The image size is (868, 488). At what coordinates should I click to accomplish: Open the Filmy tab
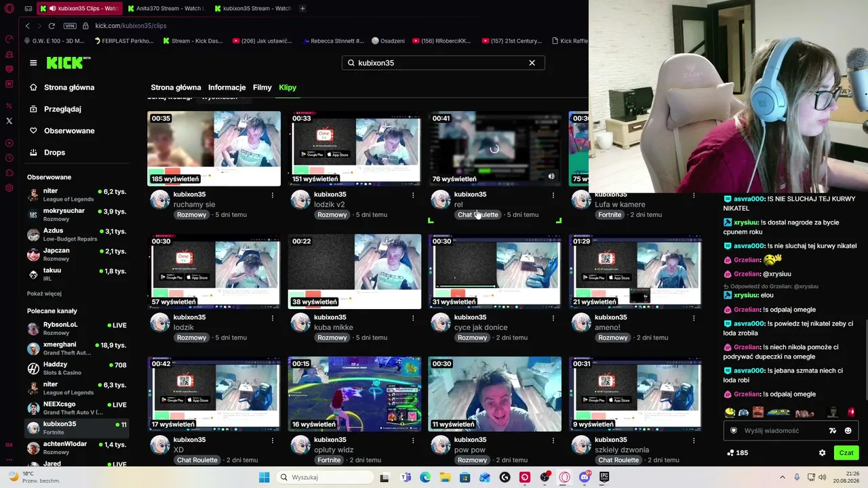coord(262,87)
